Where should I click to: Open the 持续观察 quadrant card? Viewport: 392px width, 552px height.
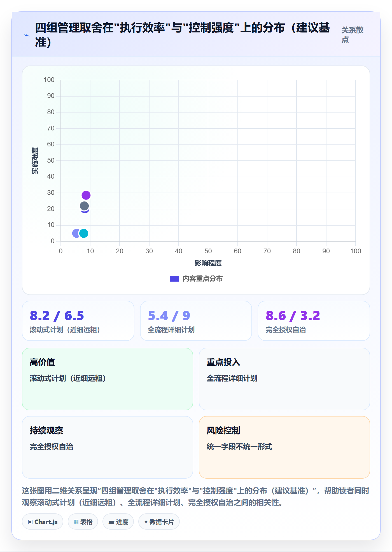[x=108, y=447]
